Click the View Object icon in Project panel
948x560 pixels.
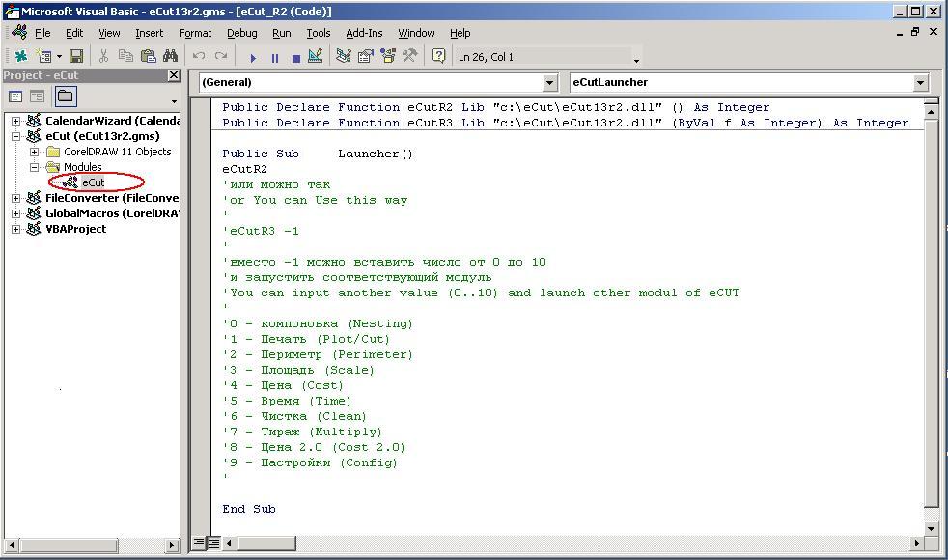[37, 97]
